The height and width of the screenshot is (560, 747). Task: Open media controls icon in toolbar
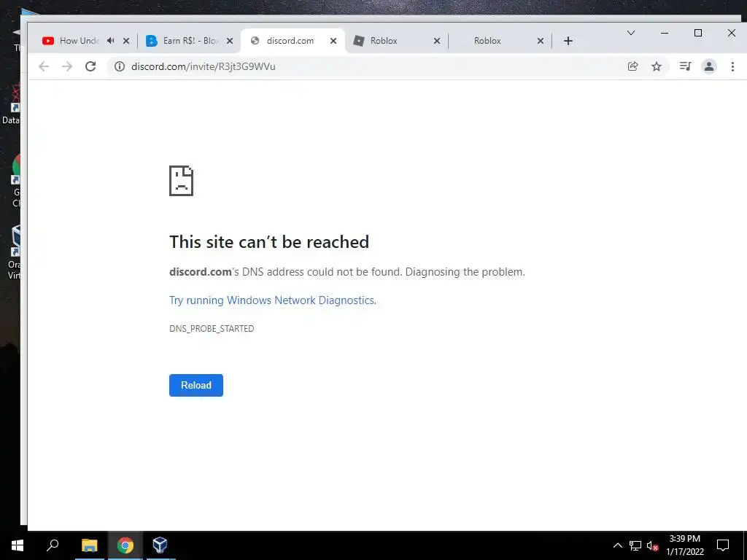[685, 66]
